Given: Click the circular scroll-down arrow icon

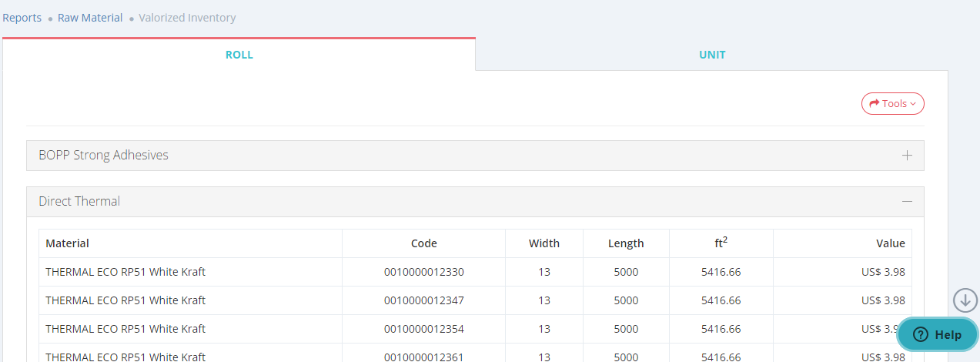Looking at the screenshot, I should 965,300.
